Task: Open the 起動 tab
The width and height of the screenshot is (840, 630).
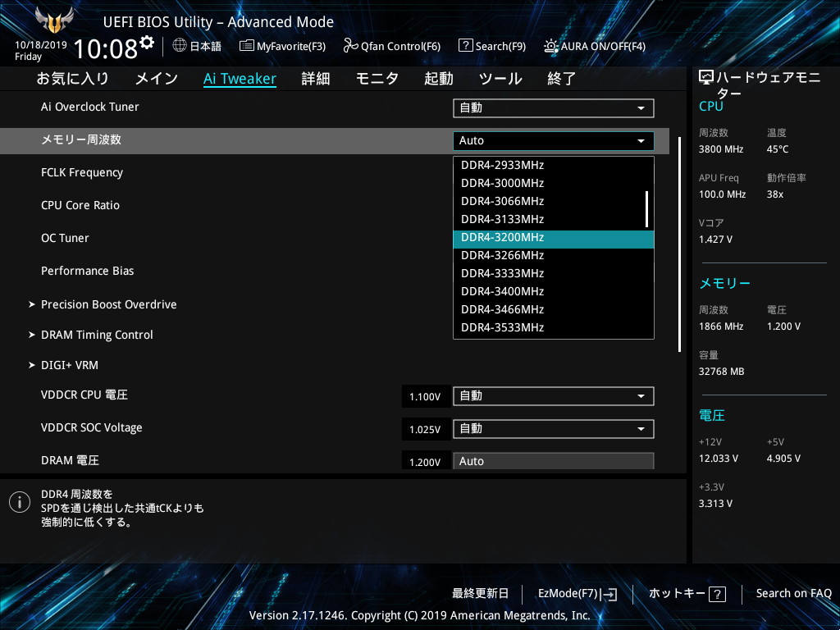Action: (x=439, y=79)
